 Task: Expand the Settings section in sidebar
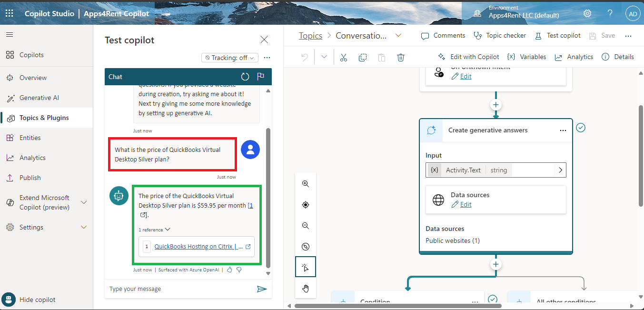click(84, 227)
